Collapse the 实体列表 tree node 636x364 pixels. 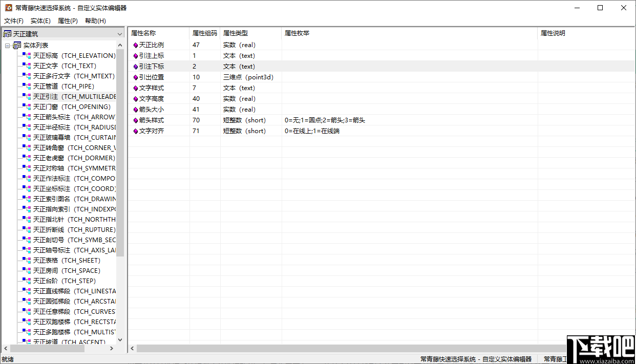pyautogui.click(x=7, y=45)
